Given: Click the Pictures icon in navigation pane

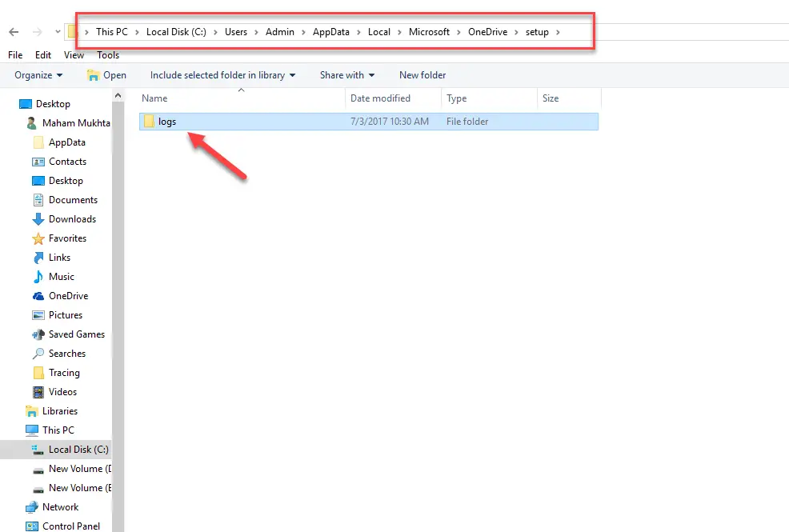Looking at the screenshot, I should click(x=38, y=315).
